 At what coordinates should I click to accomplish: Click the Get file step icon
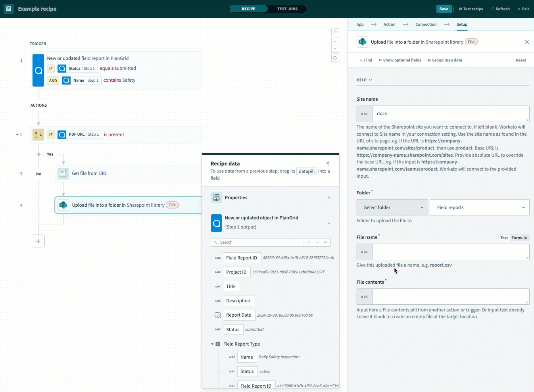click(63, 173)
